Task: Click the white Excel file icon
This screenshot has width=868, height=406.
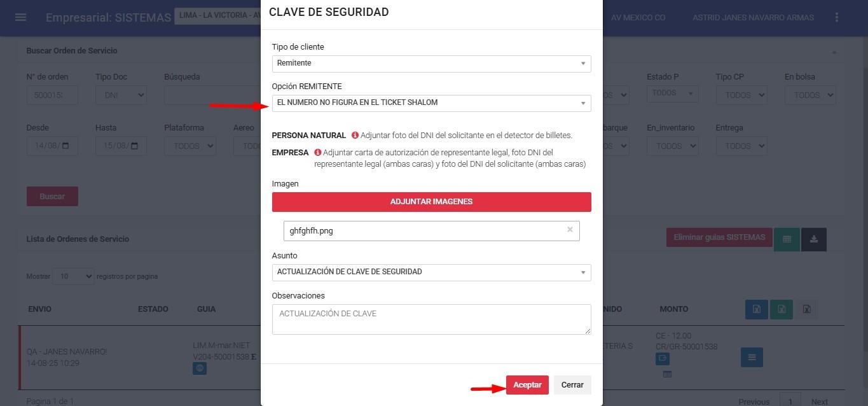Action: pos(806,309)
